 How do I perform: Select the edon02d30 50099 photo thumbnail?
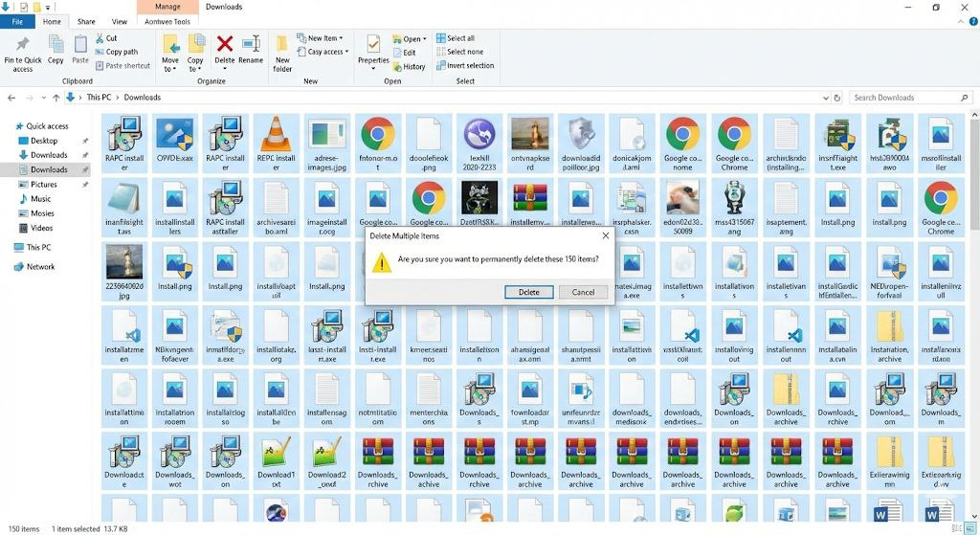click(682, 208)
